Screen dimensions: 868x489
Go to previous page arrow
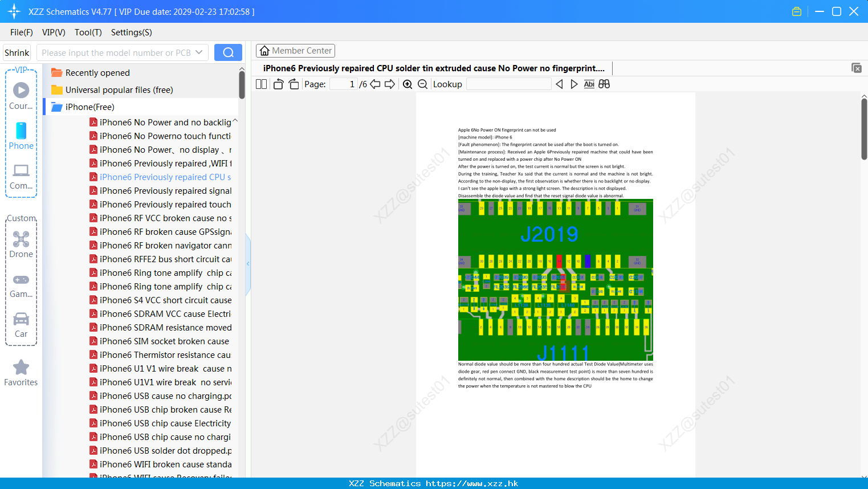(x=375, y=84)
